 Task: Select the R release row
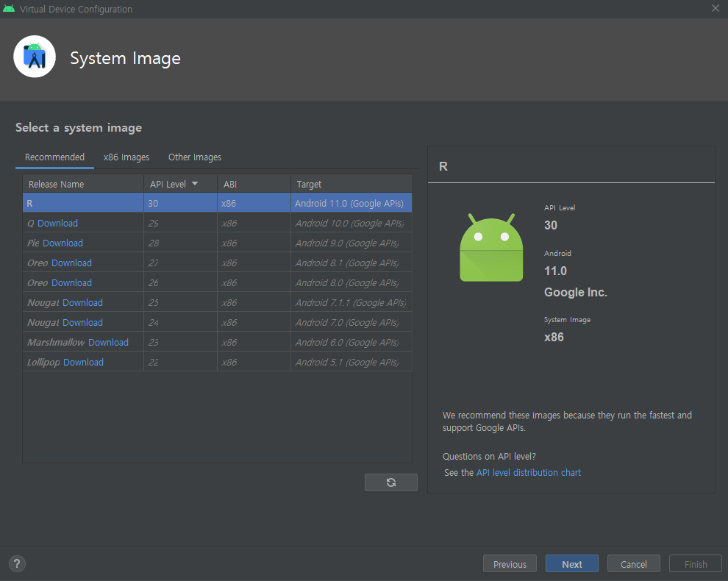[217, 203]
